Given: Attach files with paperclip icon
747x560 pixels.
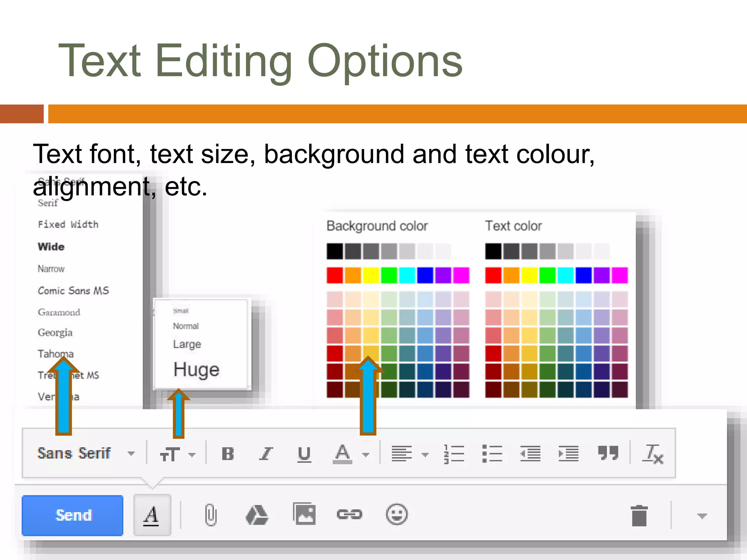Looking at the screenshot, I should pos(210,515).
